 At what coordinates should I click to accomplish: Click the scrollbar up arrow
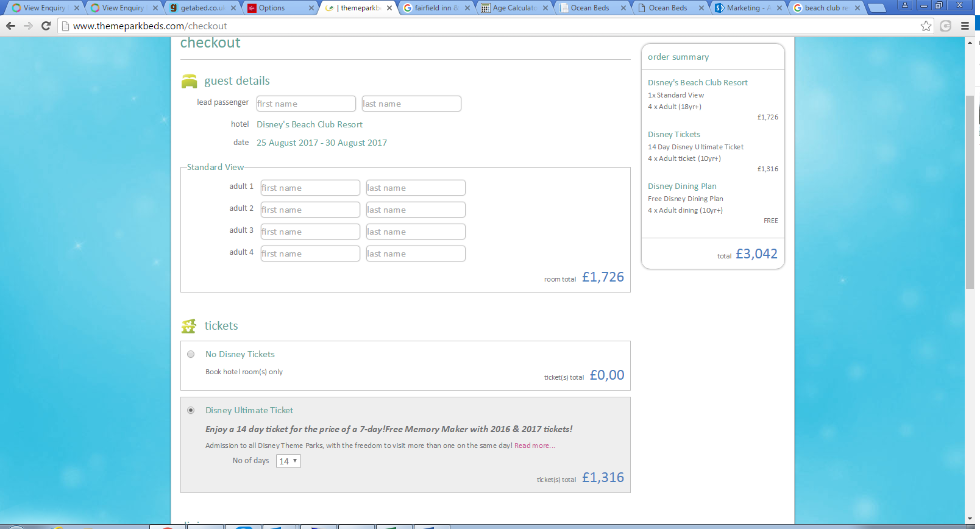coord(970,43)
